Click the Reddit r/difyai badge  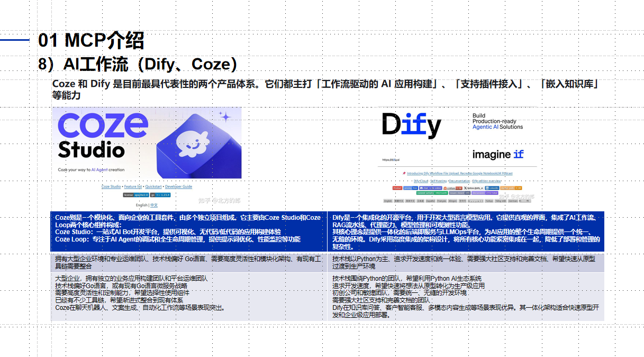click(453, 188)
